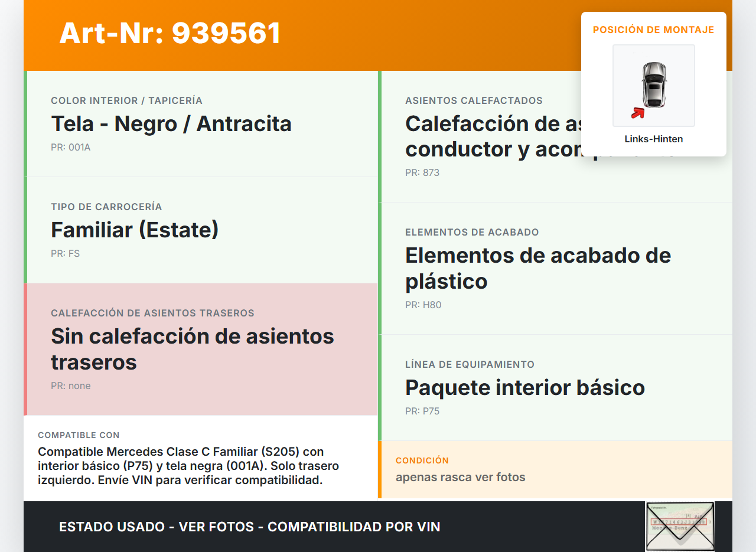Screen dimensions: 756x552
Task: Select the 'Familiar (Estate)' value
Action: coord(135,230)
